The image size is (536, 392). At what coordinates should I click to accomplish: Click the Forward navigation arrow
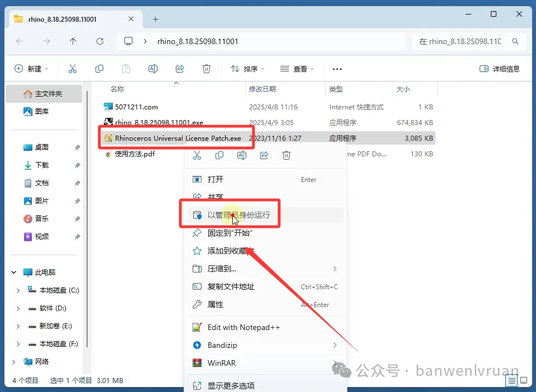click(46, 41)
